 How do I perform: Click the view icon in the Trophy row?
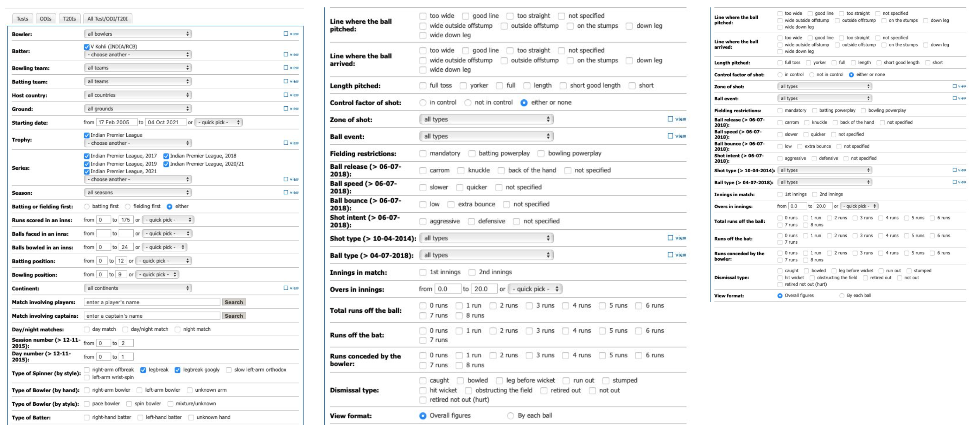[x=291, y=143]
